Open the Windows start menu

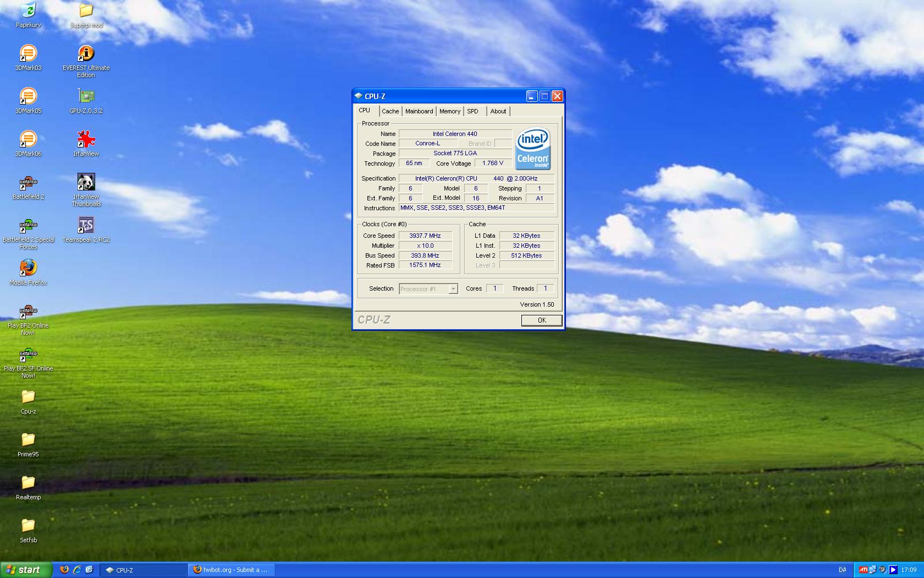[x=26, y=570]
